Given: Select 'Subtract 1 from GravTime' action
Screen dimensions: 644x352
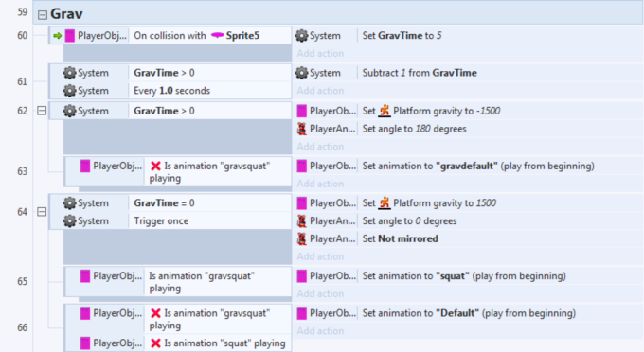Looking at the screenshot, I should [x=420, y=73].
